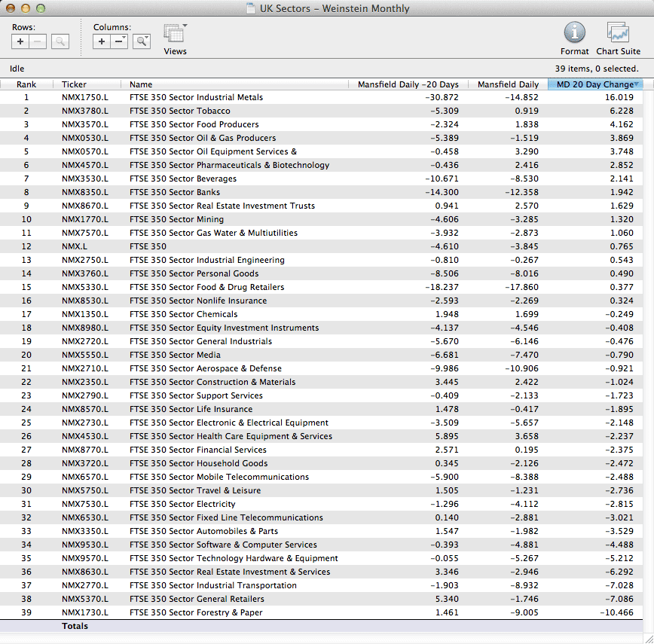Sort by MD 20 Day Change column

[595, 84]
